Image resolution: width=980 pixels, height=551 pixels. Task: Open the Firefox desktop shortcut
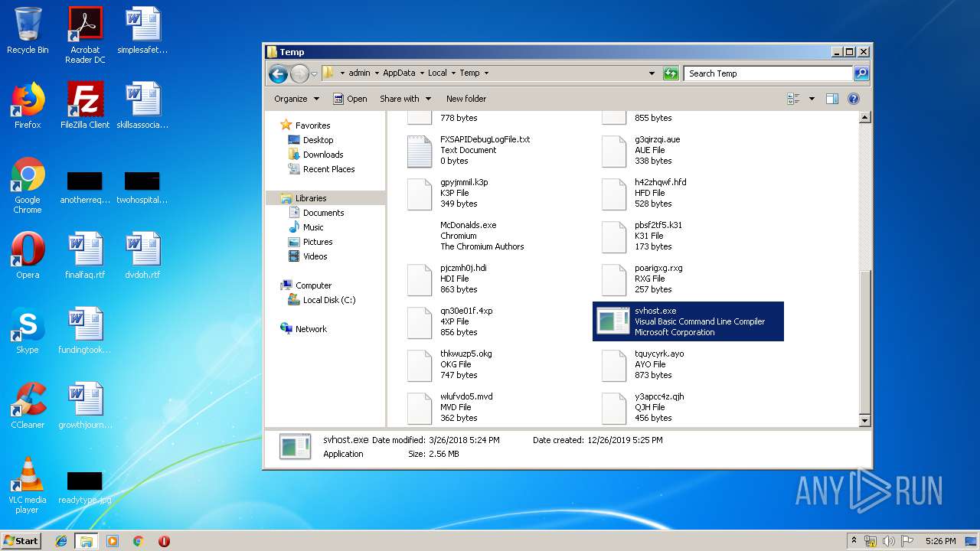click(x=28, y=106)
